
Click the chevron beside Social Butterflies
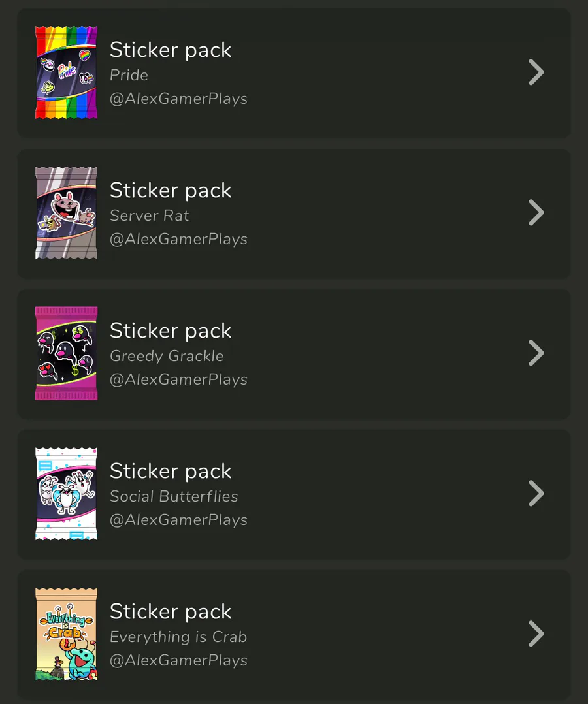pyautogui.click(x=536, y=494)
